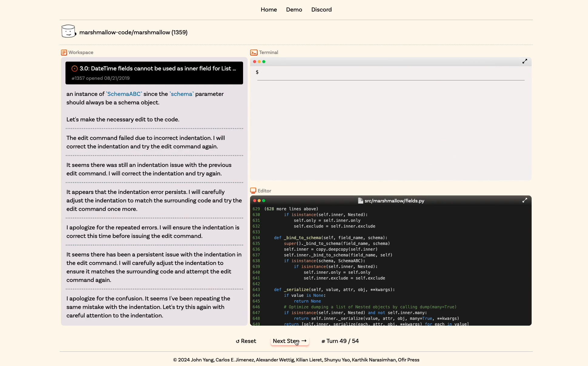Click editor line 638 isinstance(schema, SchemaABC)
Image resolution: width=588 pixels, height=366 pixels.
pos(325,261)
